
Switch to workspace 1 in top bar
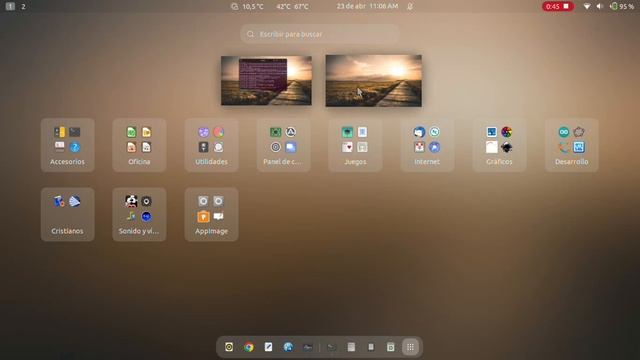point(10,6)
